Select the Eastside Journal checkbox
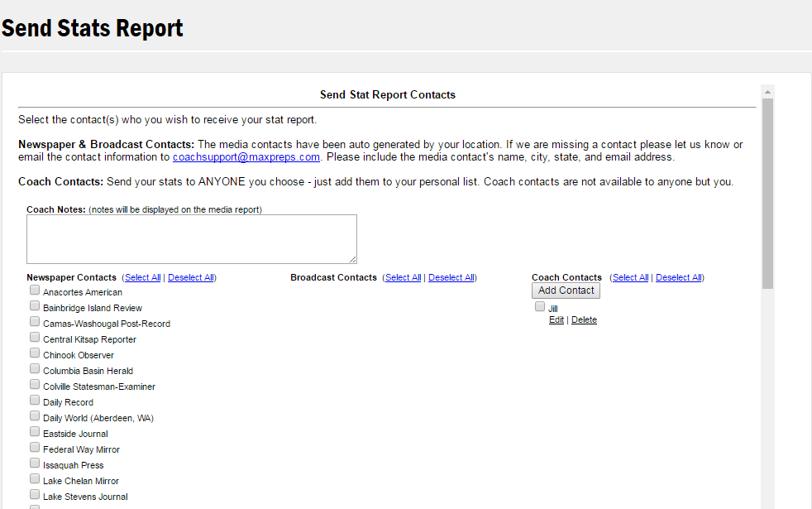The width and height of the screenshot is (812, 509). click(35, 432)
